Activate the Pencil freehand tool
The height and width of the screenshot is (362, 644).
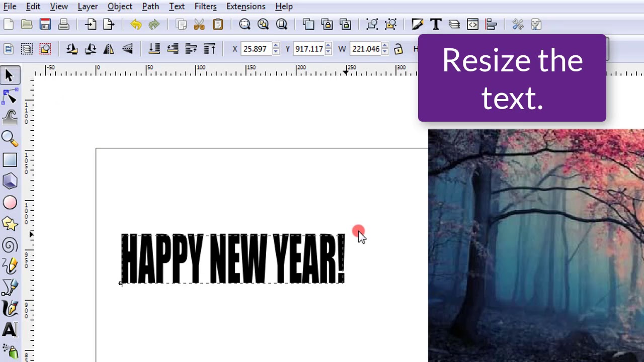click(x=10, y=266)
